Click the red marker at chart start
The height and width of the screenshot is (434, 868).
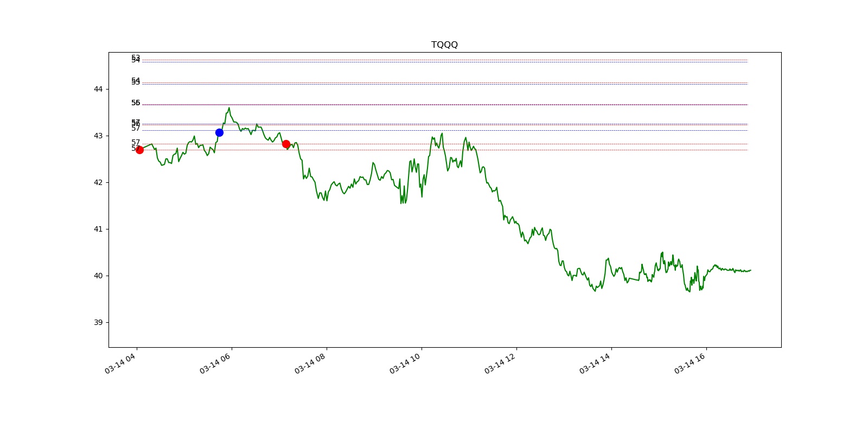click(139, 150)
